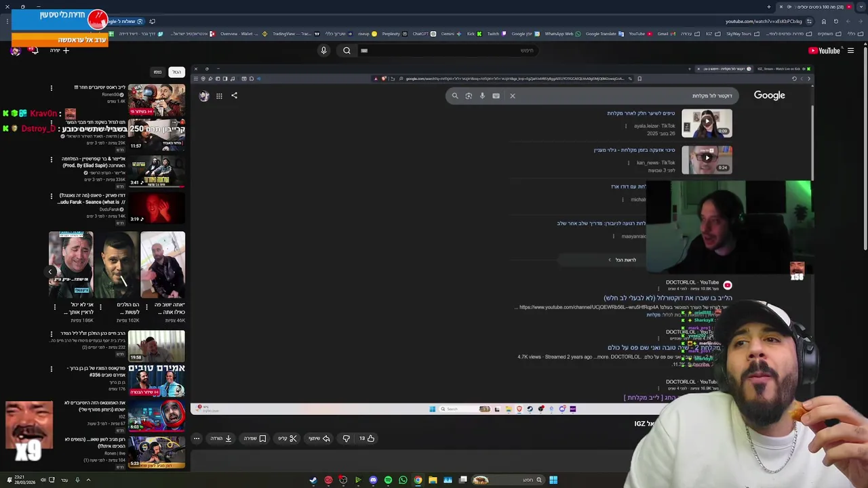This screenshot has height=488, width=868.
Task: Open the Ronen360 live video thumbnail
Action: pos(157,100)
